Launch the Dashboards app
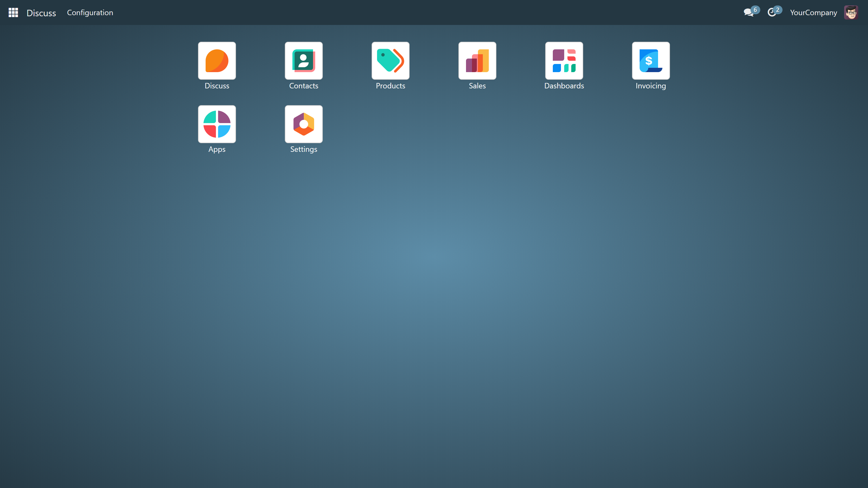Screen dimensions: 868x488 (x=564, y=61)
